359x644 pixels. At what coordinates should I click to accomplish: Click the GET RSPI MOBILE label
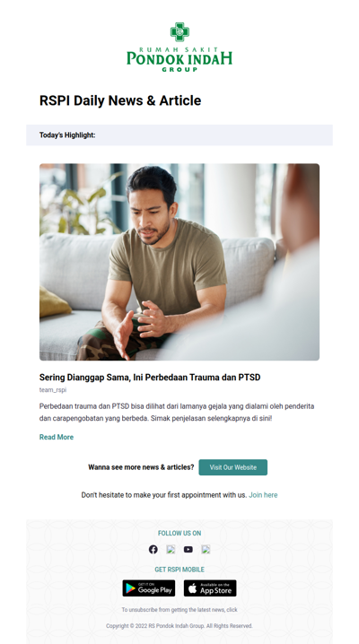pos(179,570)
